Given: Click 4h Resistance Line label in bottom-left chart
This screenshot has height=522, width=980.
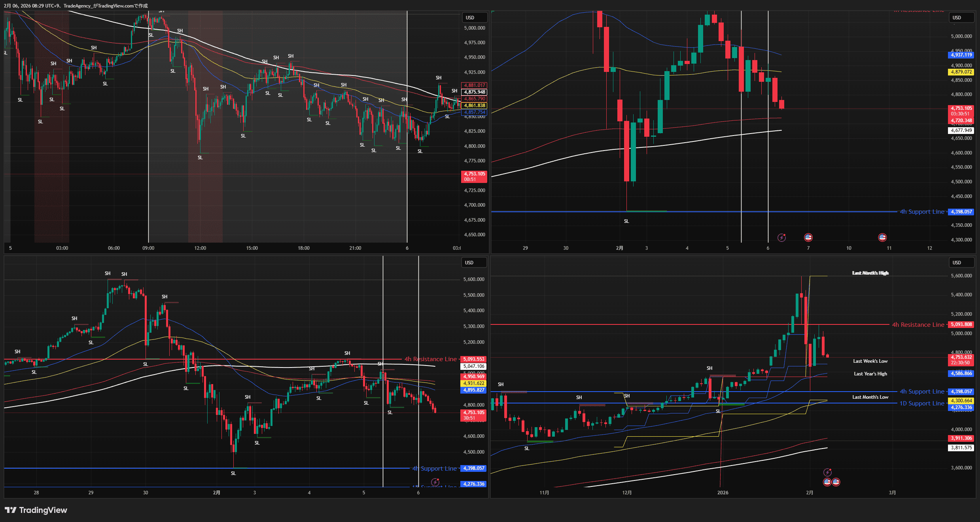Looking at the screenshot, I should tap(430, 359).
